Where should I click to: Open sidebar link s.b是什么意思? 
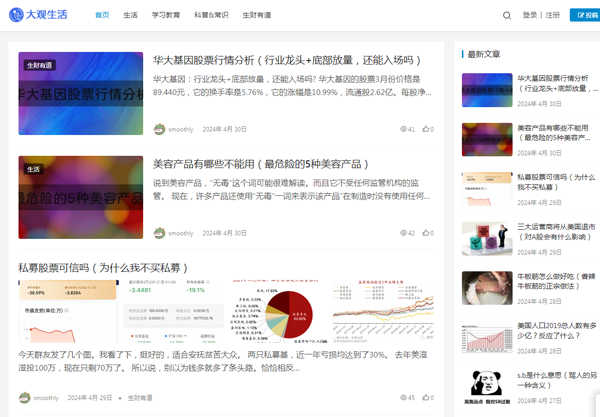pos(557,380)
